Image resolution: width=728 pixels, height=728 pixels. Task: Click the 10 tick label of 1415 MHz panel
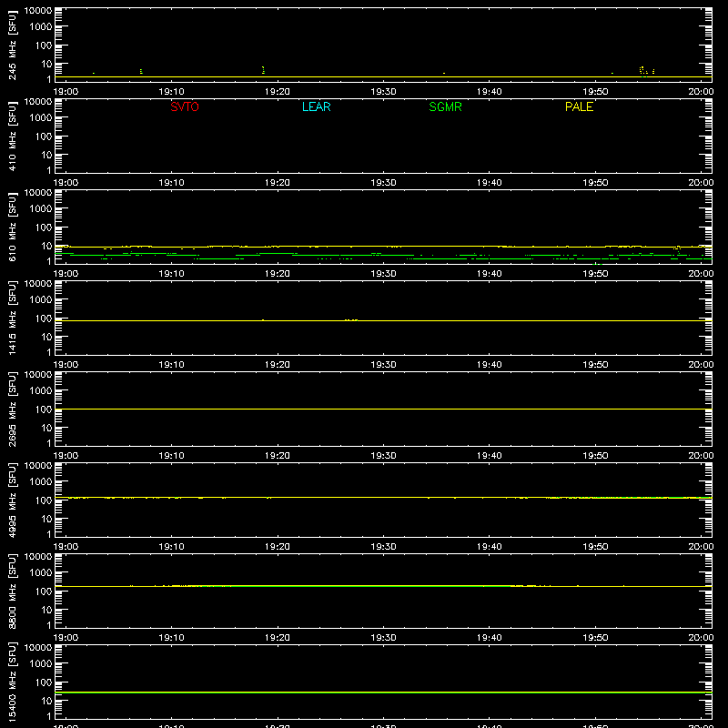point(46,337)
